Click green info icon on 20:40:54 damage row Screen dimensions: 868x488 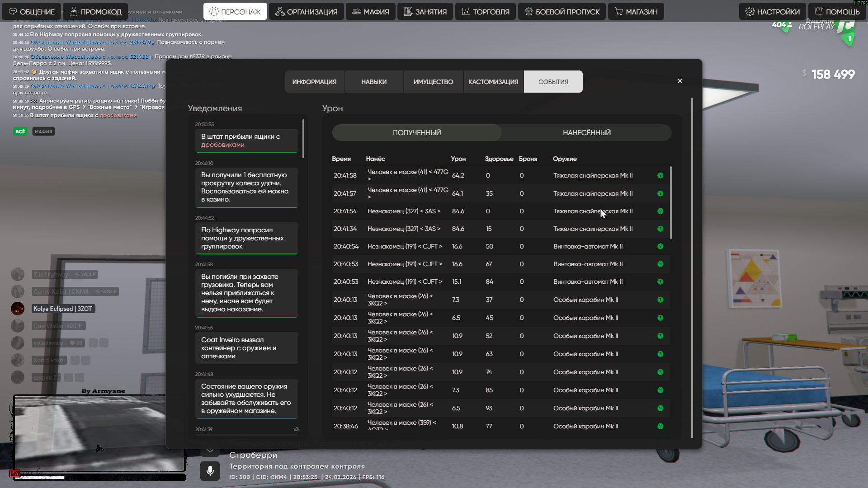click(660, 246)
